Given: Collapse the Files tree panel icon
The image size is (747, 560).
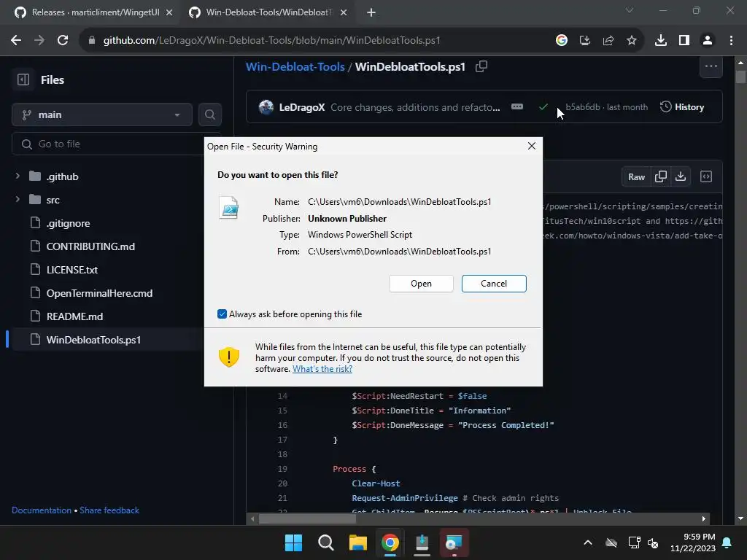Looking at the screenshot, I should pyautogui.click(x=23, y=79).
